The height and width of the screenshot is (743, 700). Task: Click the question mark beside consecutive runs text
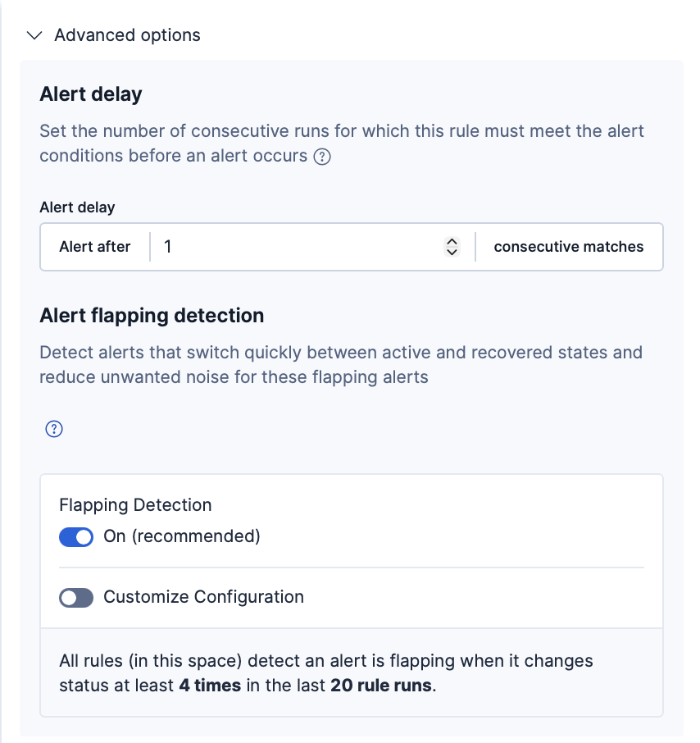point(321,156)
